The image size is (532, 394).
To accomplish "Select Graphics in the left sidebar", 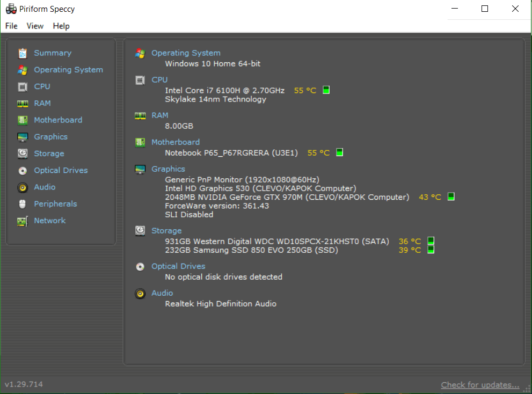I will point(50,137).
